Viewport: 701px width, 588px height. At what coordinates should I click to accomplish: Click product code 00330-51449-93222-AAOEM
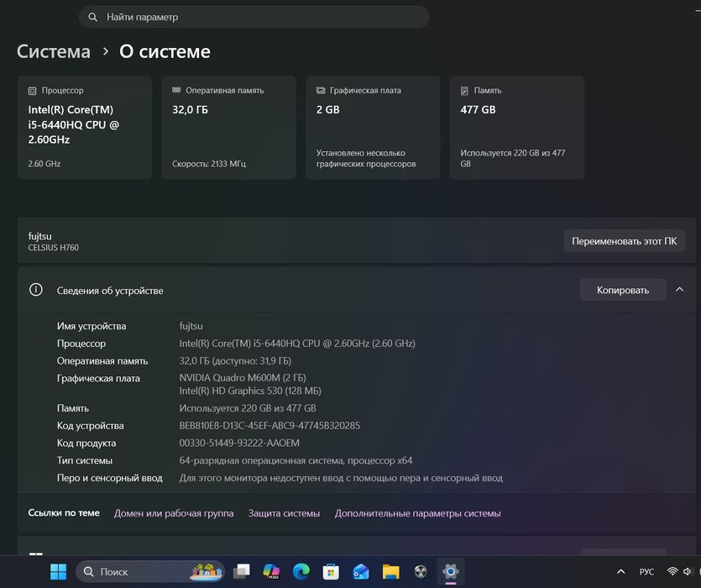[x=239, y=443]
